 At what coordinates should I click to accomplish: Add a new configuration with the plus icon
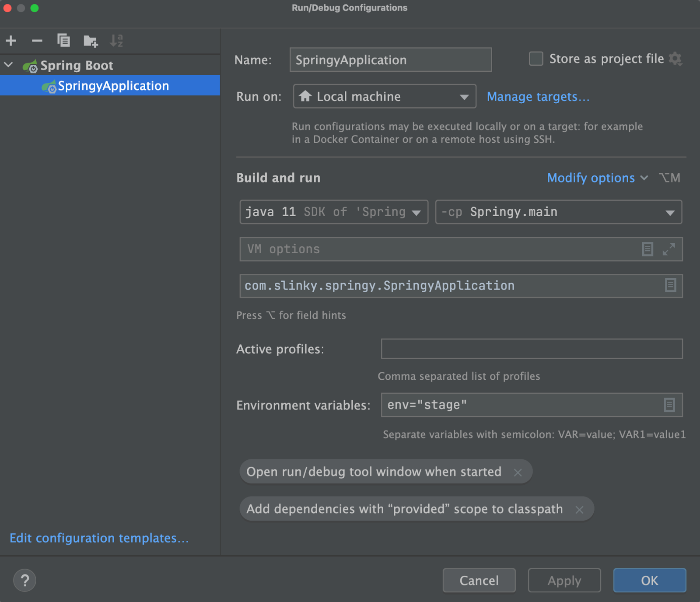point(11,41)
